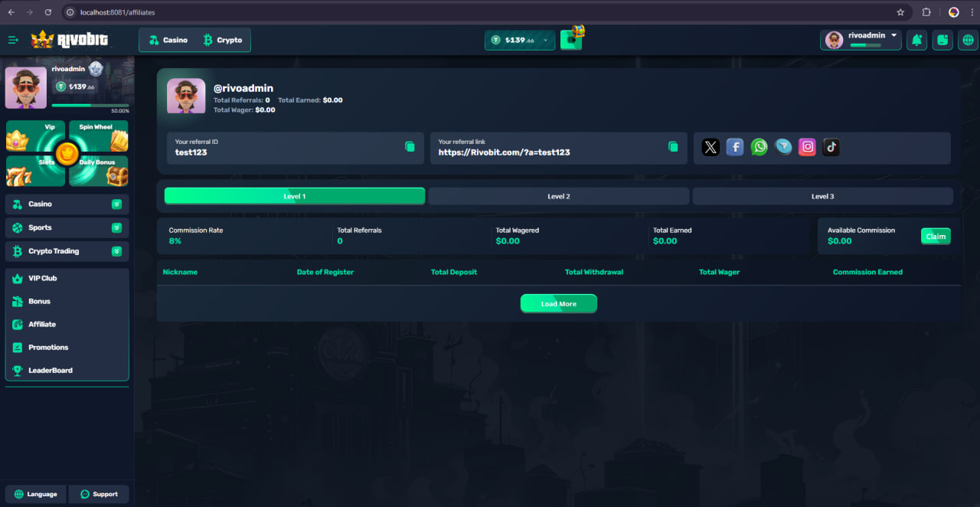Expand the Sports sidebar section
Screen dimensions: 980x507
coord(116,227)
